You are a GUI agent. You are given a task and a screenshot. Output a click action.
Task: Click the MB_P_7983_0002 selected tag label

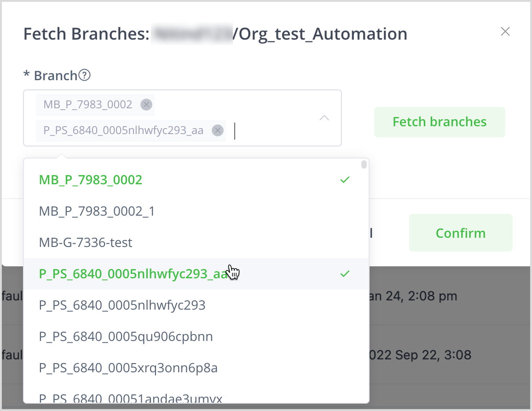88,105
